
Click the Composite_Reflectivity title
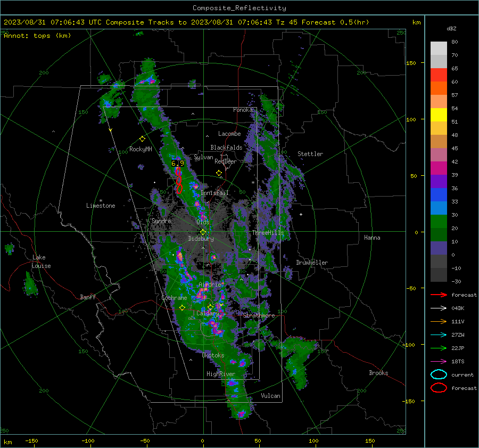239,8
